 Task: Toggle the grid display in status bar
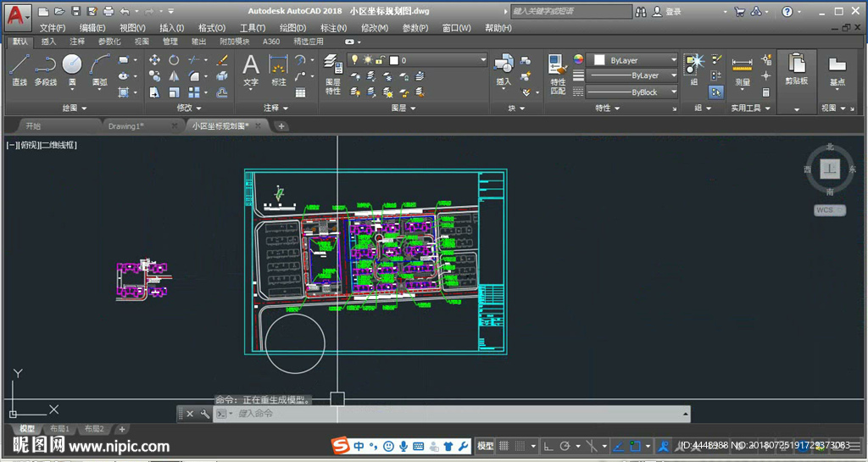tap(504, 446)
